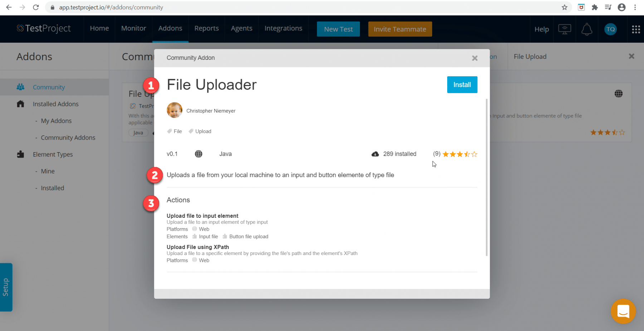Click the New Test button
Viewport: 644px width, 331px height.
338,29
